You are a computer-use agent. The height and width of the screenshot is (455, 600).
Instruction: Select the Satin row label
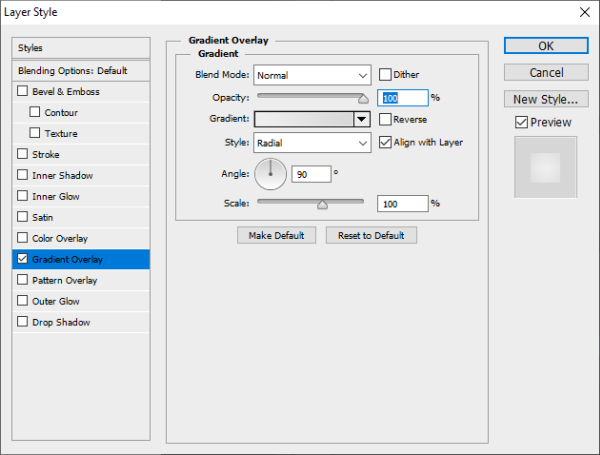(42, 217)
